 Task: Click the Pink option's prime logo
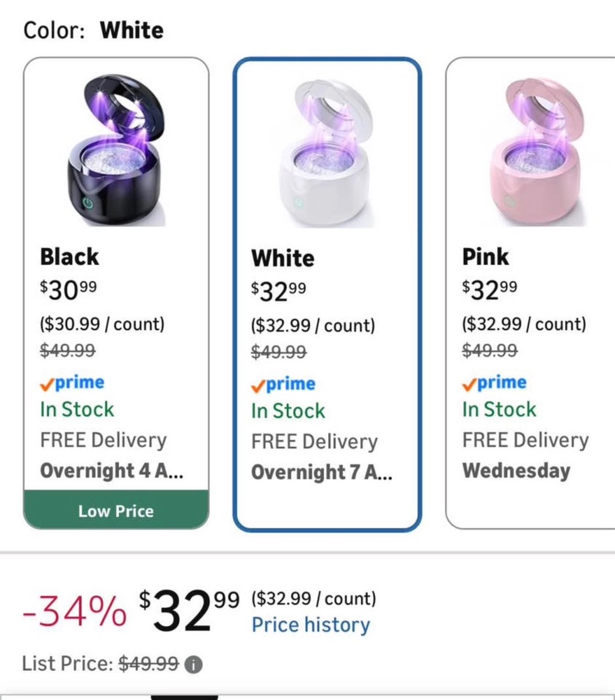[x=494, y=383]
